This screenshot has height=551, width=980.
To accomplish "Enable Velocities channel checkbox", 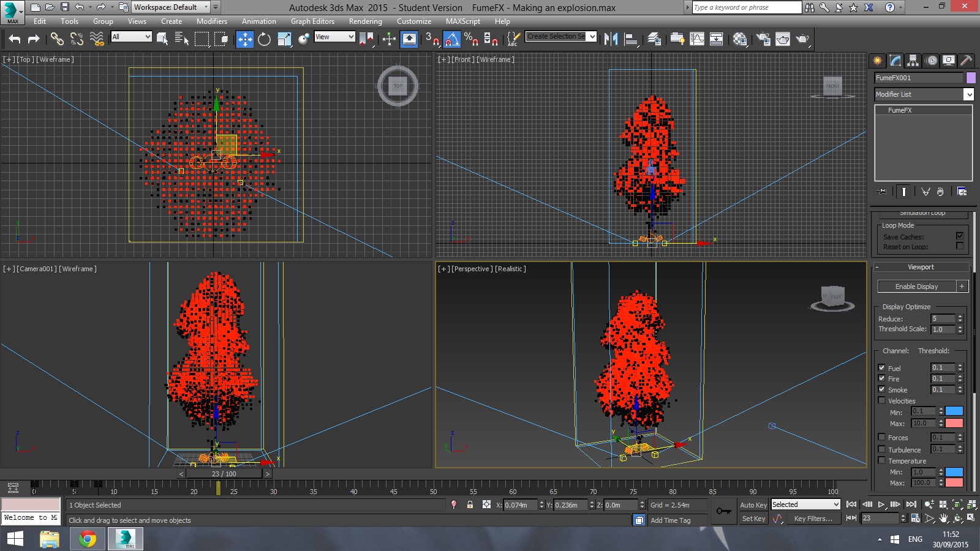I will pyautogui.click(x=882, y=400).
